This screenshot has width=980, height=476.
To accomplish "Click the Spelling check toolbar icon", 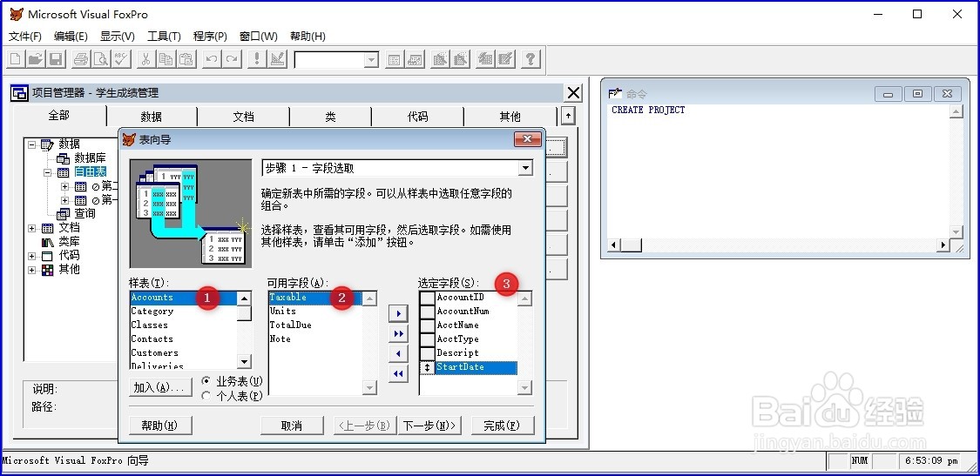I will click(x=120, y=59).
